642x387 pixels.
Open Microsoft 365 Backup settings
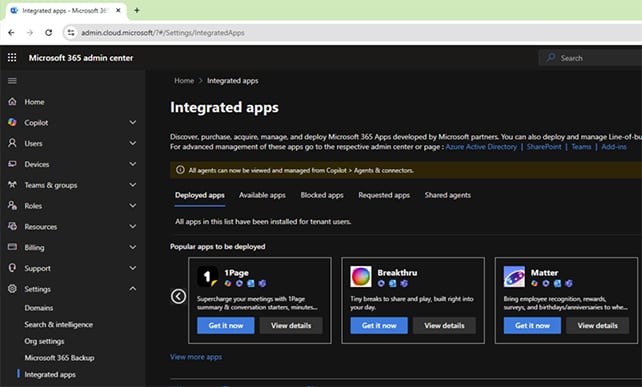(x=59, y=358)
